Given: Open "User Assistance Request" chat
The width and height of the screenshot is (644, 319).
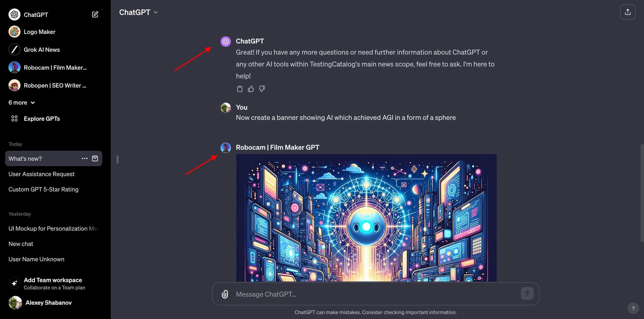Looking at the screenshot, I should coord(42,174).
